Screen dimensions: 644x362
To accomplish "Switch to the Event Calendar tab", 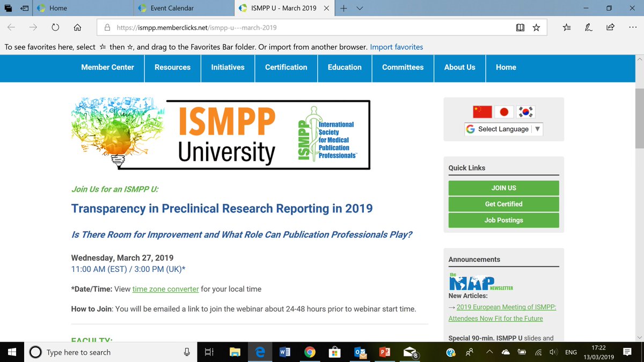I will pos(184,8).
